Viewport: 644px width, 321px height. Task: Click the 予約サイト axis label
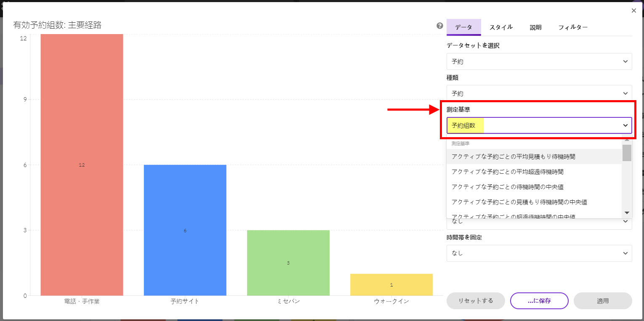pos(185,301)
